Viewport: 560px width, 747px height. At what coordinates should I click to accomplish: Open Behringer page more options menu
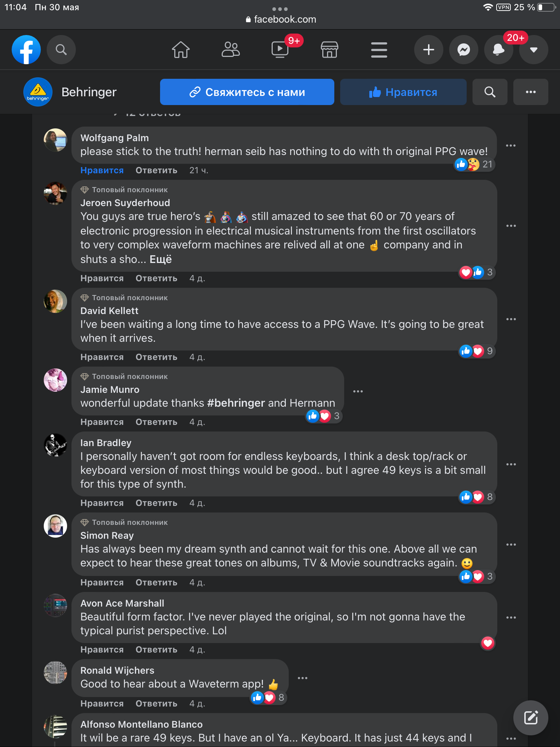531,92
